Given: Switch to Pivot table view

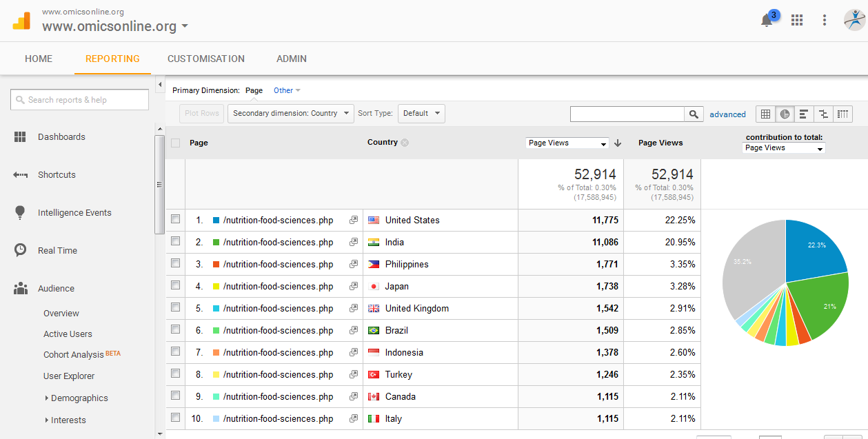Looking at the screenshot, I should click(x=842, y=114).
